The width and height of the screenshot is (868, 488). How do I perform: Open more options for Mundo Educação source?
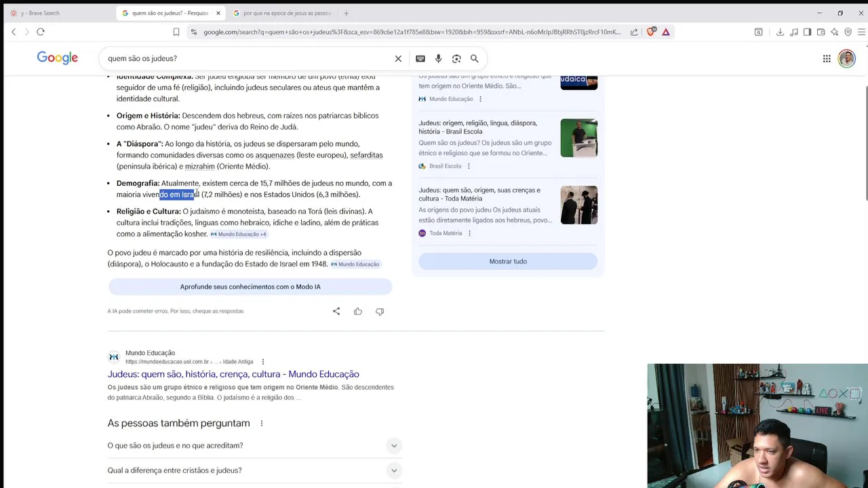(x=480, y=99)
